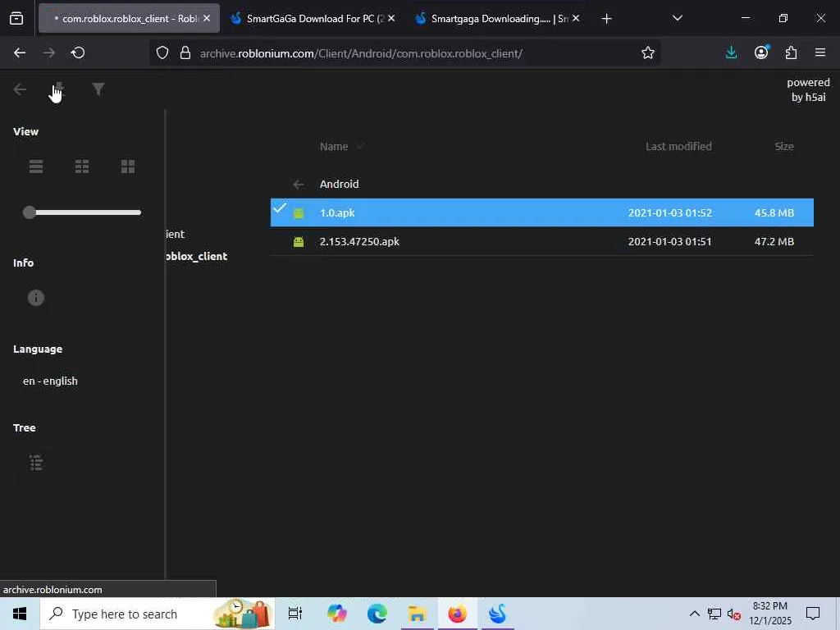Toggle the Tree view icon
This screenshot has height=630, width=840.
(36, 463)
